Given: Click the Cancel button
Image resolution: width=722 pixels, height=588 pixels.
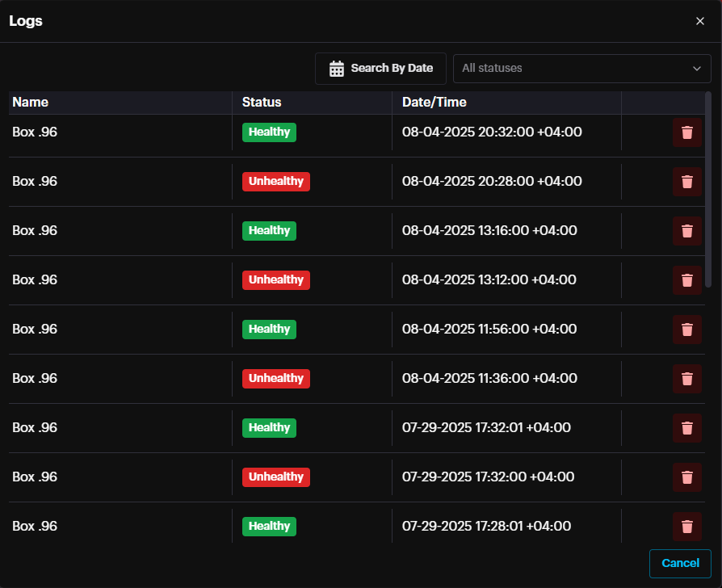Looking at the screenshot, I should pyautogui.click(x=680, y=563).
